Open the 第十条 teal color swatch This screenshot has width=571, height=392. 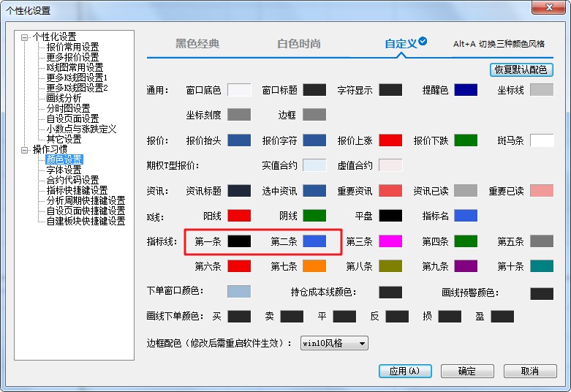[542, 266]
